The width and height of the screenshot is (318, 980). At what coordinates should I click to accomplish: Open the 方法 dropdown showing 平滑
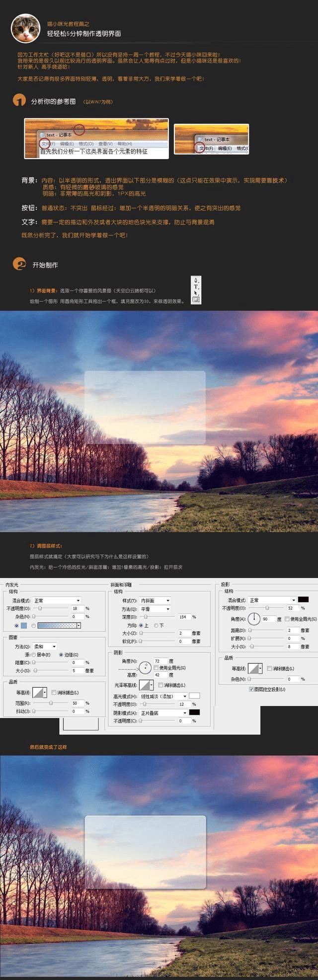[x=155, y=609]
